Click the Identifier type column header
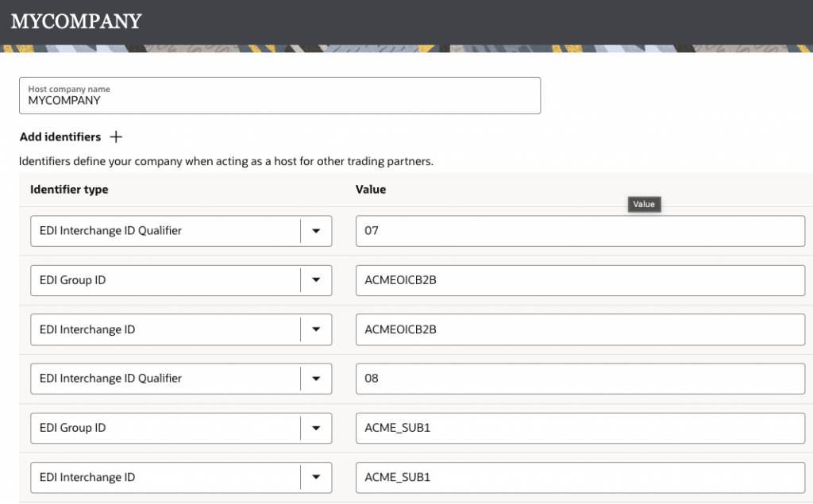The height and width of the screenshot is (504, 813). point(69,190)
